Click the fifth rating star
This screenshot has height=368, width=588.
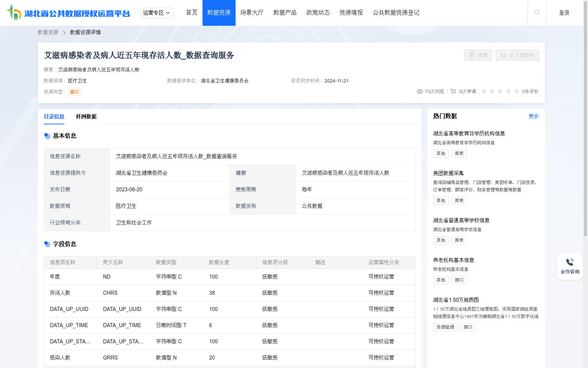pos(517,91)
